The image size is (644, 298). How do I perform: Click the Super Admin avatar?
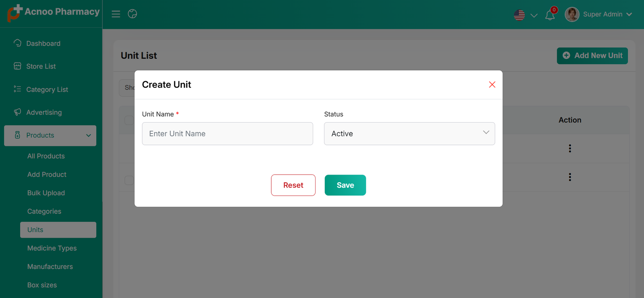coord(572,14)
